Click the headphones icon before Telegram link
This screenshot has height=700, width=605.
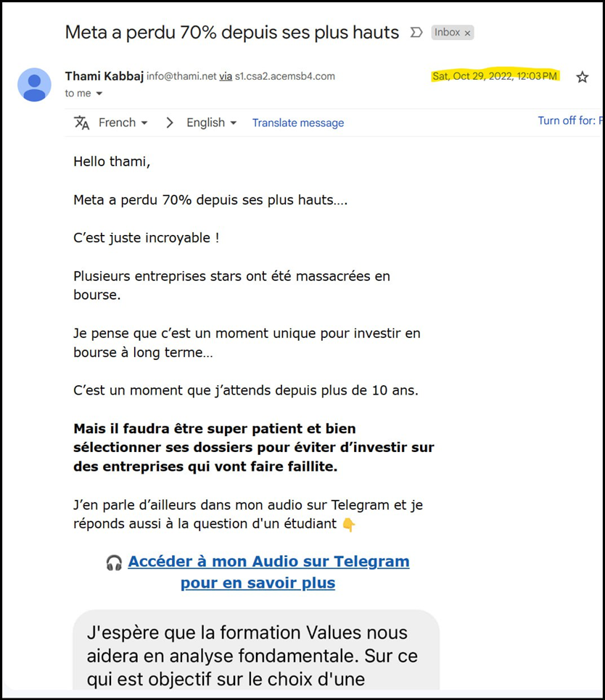[115, 562]
